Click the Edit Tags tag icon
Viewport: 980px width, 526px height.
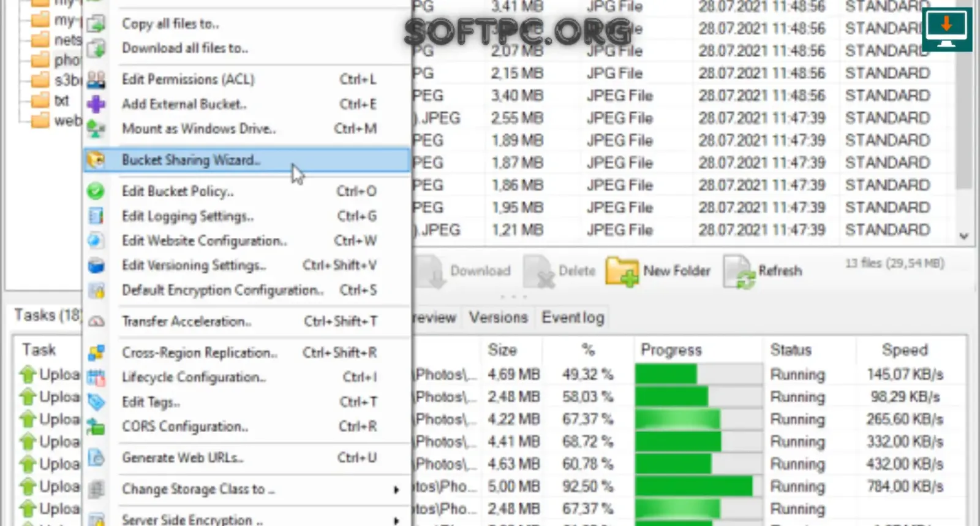point(96,402)
